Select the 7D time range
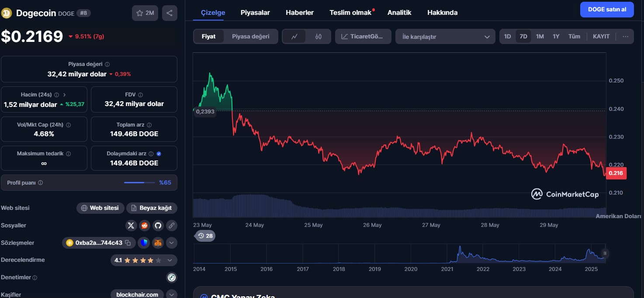644x298 pixels. (x=523, y=37)
